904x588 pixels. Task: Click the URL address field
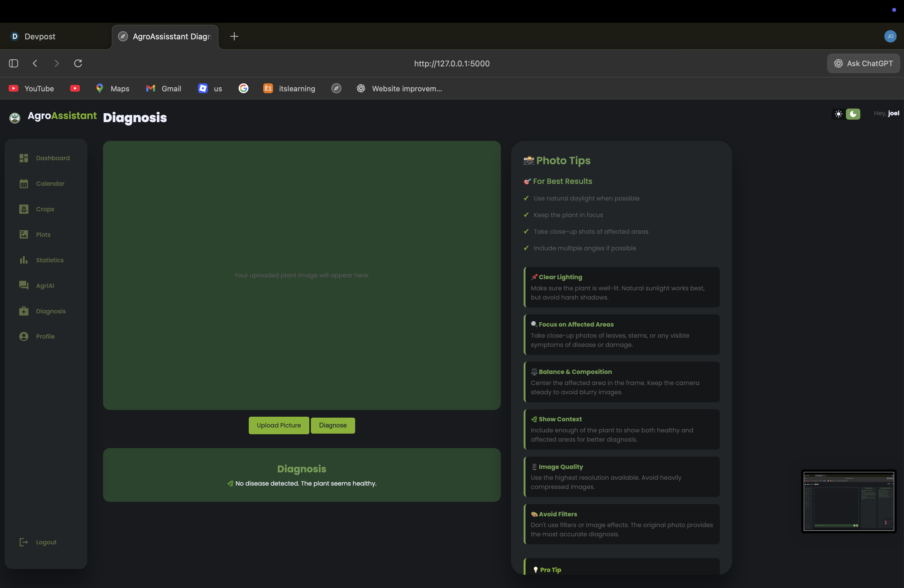pyautogui.click(x=452, y=63)
